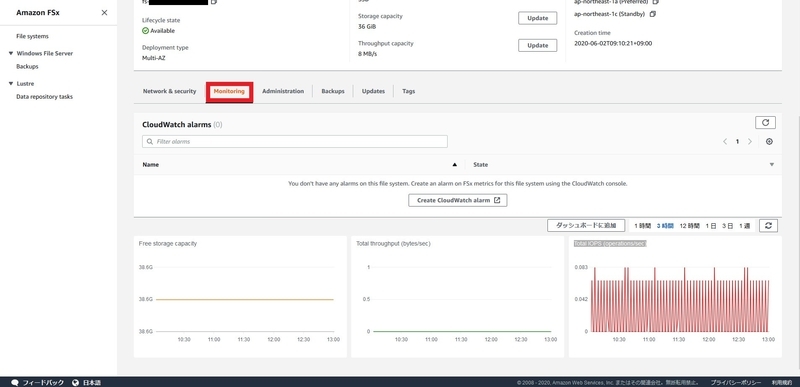This screenshot has width=800, height=387.
Task: Go to next alarms page
Action: [x=749, y=142]
